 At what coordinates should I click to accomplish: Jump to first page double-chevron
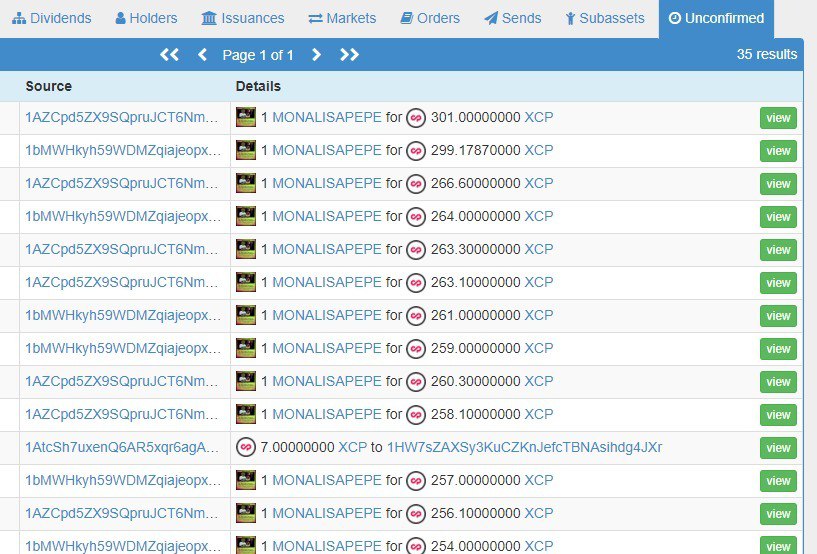click(169, 54)
